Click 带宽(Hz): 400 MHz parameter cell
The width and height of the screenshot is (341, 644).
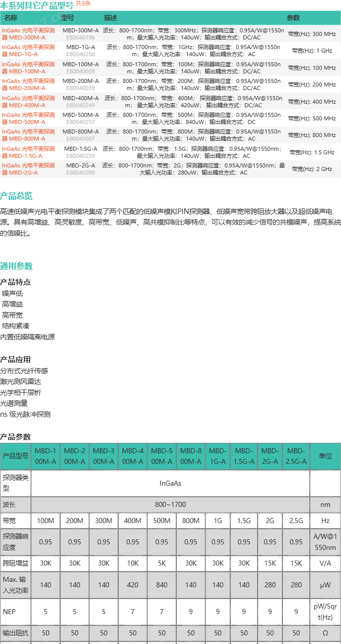point(312,102)
